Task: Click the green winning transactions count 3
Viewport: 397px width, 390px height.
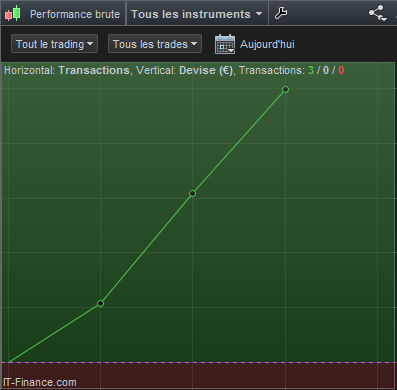Action: [311, 70]
